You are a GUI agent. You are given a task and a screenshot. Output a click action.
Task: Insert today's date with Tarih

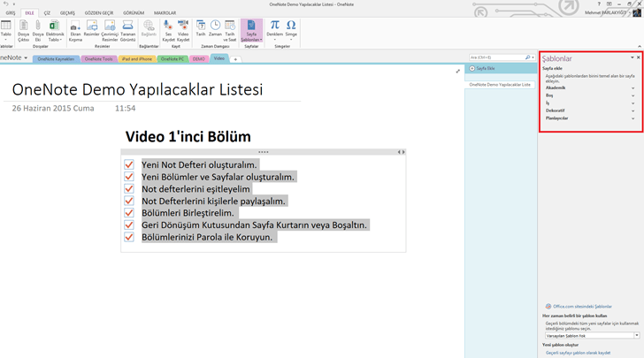[201, 29]
